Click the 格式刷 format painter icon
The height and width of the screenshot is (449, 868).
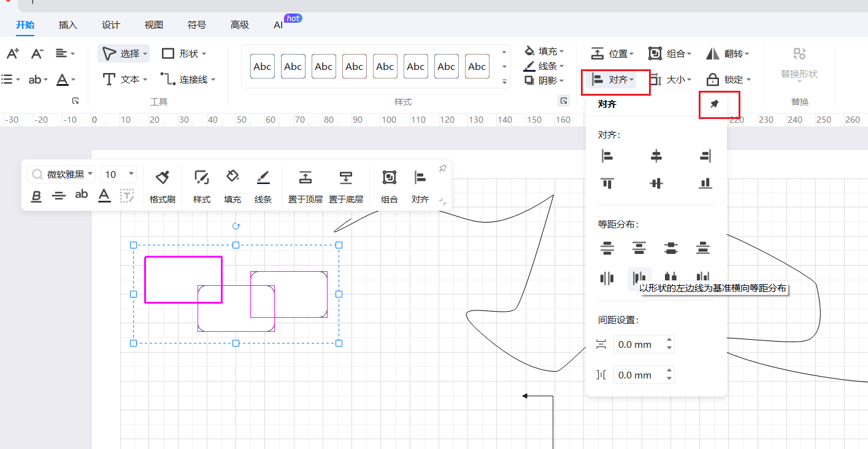pos(162,178)
